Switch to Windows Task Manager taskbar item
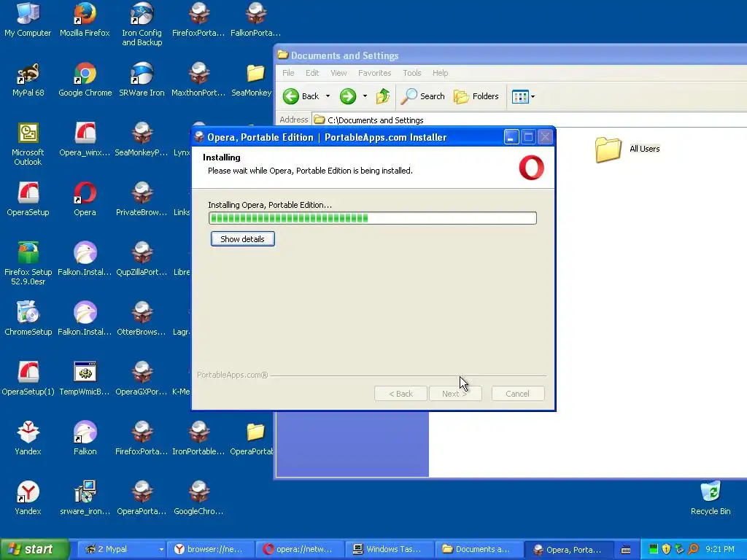747x560 pixels. 388,550
